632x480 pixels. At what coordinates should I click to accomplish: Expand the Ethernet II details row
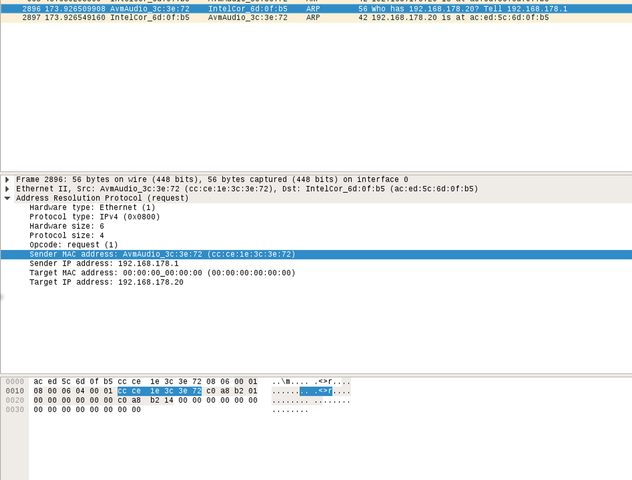click(7, 189)
